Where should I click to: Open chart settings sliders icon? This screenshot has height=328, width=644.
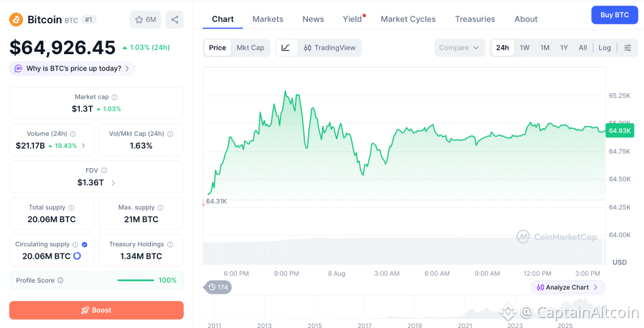click(x=628, y=48)
